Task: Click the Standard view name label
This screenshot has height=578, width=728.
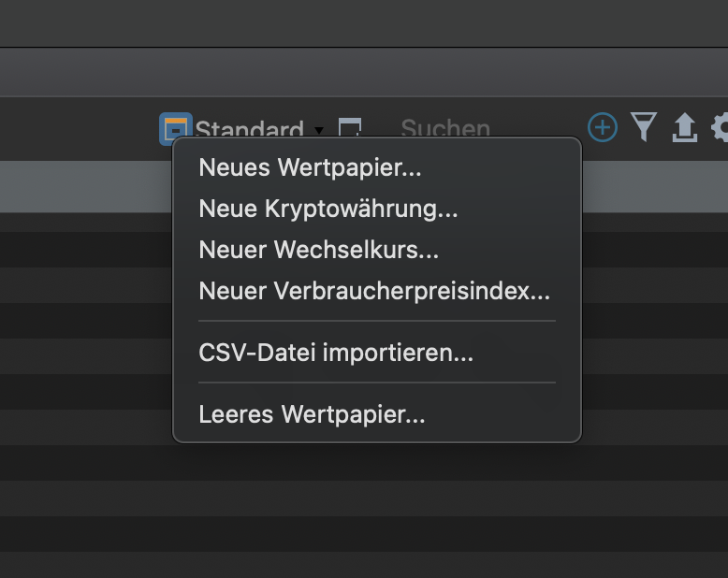Action: point(249,130)
